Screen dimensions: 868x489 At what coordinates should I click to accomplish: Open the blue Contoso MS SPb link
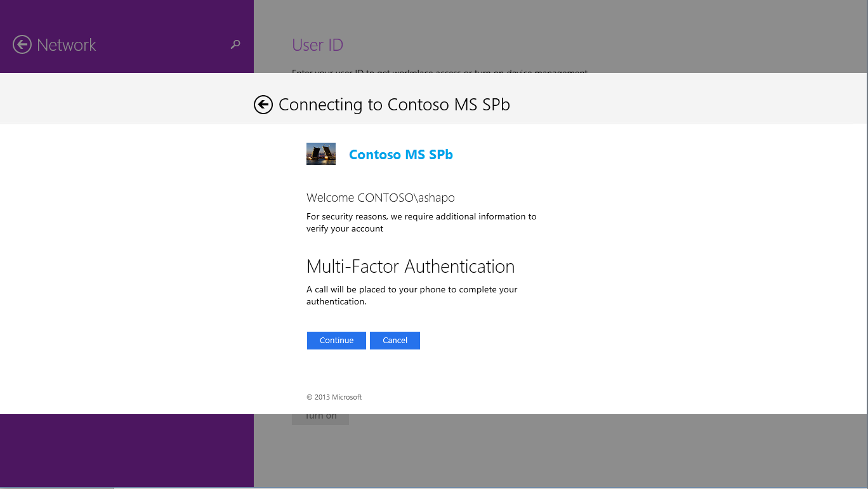point(400,155)
